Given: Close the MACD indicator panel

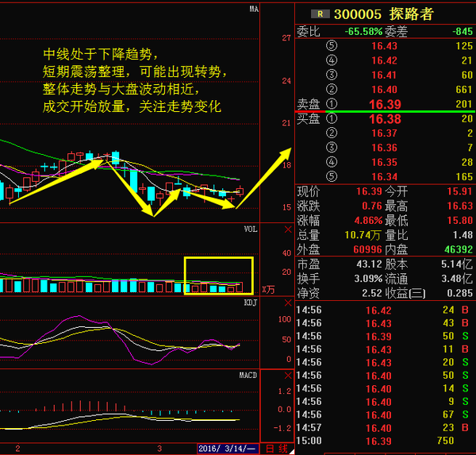Looking at the screenshot, I should click(288, 376).
